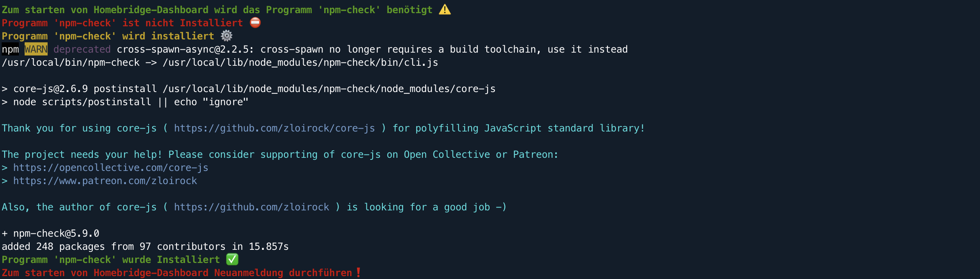Open the opencollective.com/core-js link
The height and width of the screenshot is (279, 980).
[110, 168]
